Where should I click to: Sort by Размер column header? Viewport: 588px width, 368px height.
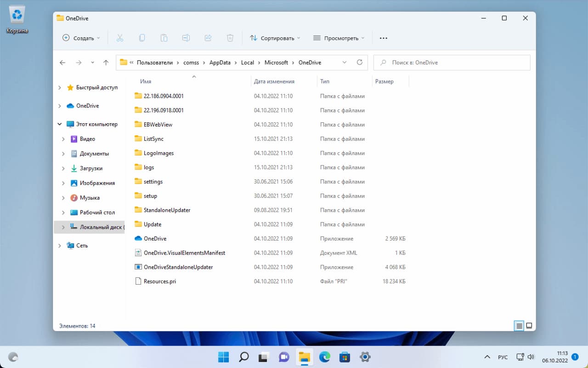coord(384,81)
